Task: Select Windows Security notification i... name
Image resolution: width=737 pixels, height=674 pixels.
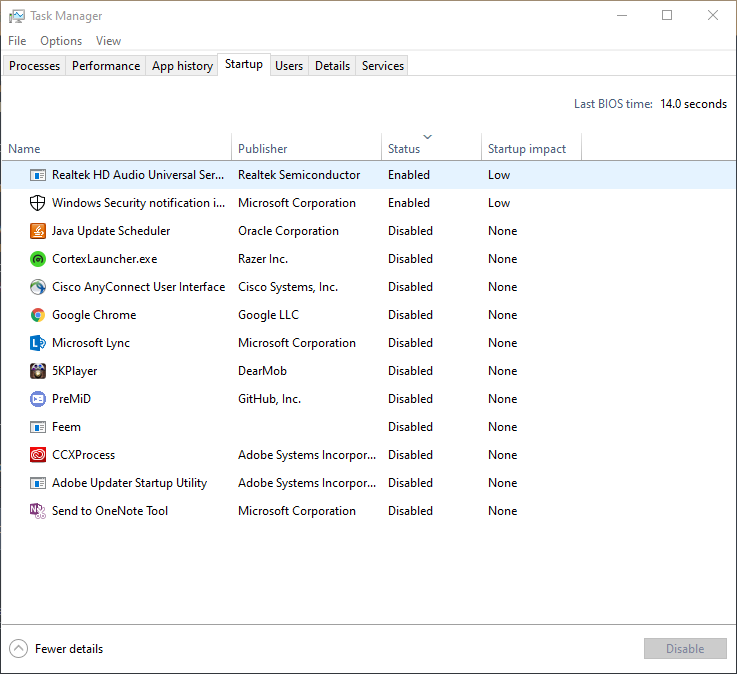Action: tap(139, 203)
